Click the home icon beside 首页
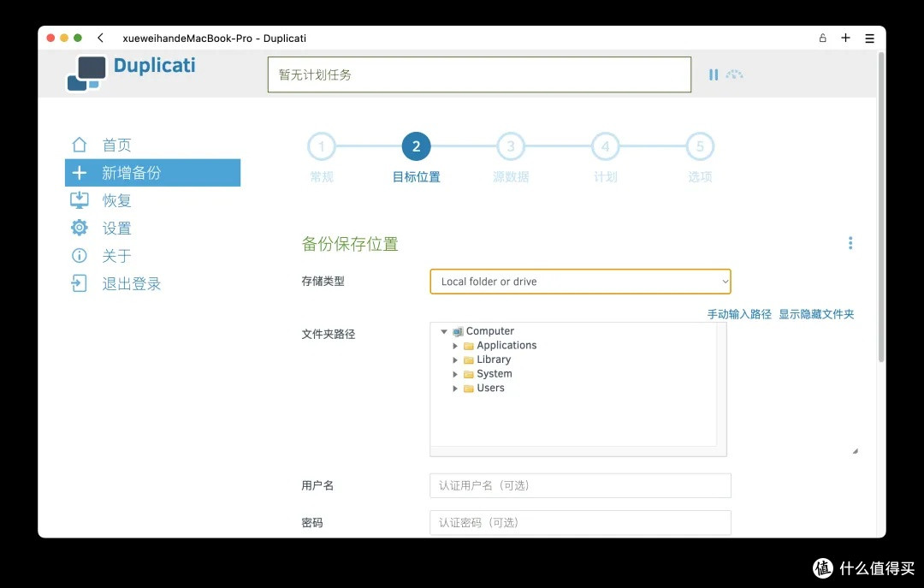 [79, 145]
